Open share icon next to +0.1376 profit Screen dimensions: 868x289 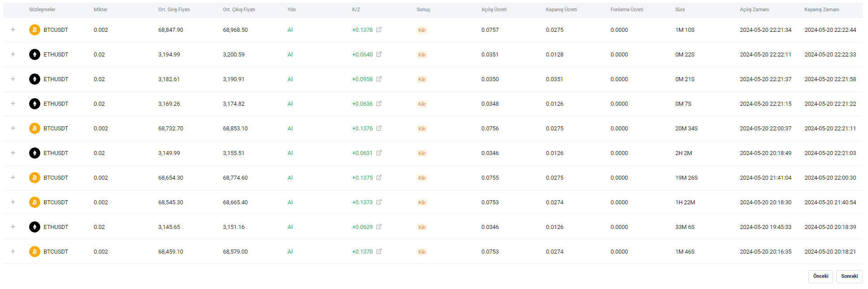[x=379, y=128]
